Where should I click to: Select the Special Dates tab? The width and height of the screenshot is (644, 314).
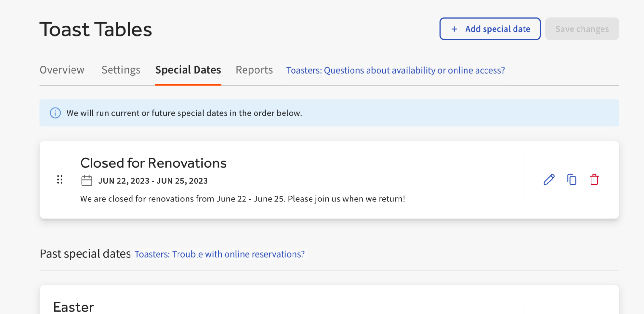[188, 70]
